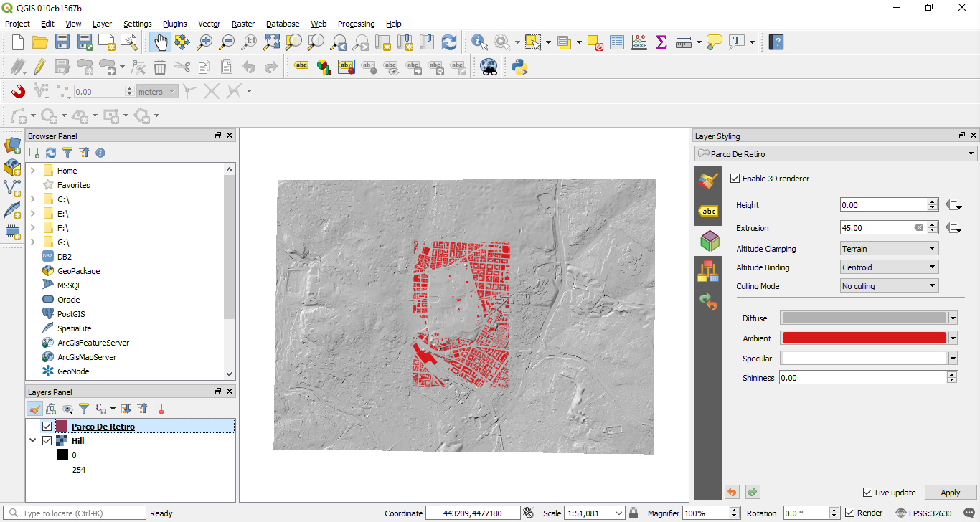Open the Labels styling tab
Screen dimensions: 980x522
709,211
